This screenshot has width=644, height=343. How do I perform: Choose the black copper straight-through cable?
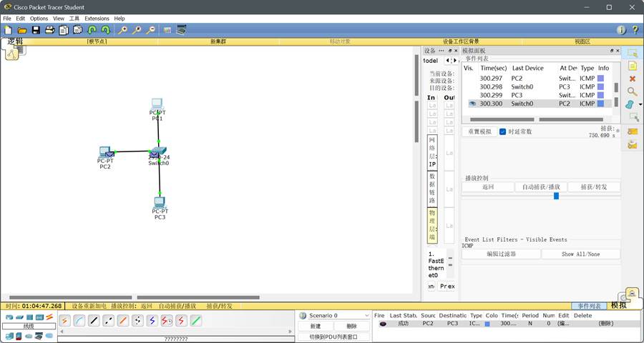tap(94, 321)
